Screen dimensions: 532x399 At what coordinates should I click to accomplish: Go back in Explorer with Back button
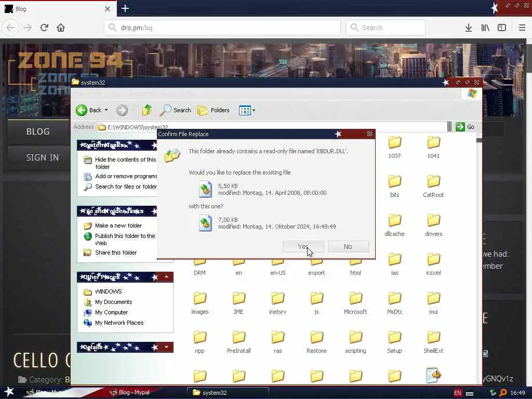click(88, 110)
